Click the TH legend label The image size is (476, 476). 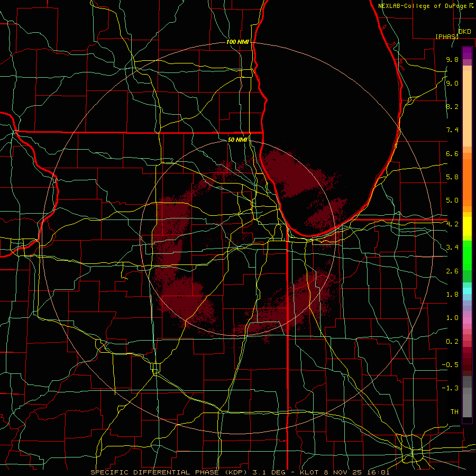point(454,412)
